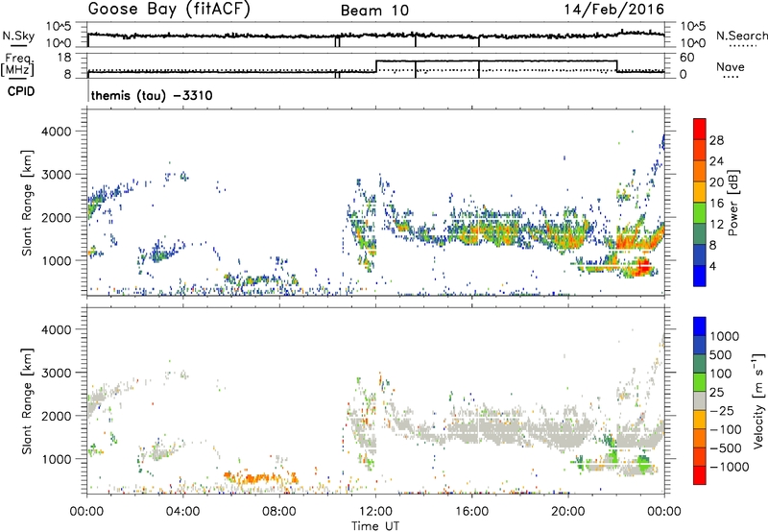The height and width of the screenshot is (532, 768).
Task: Click the gray swatch of the Velocity colorbar
Action: tap(700, 401)
